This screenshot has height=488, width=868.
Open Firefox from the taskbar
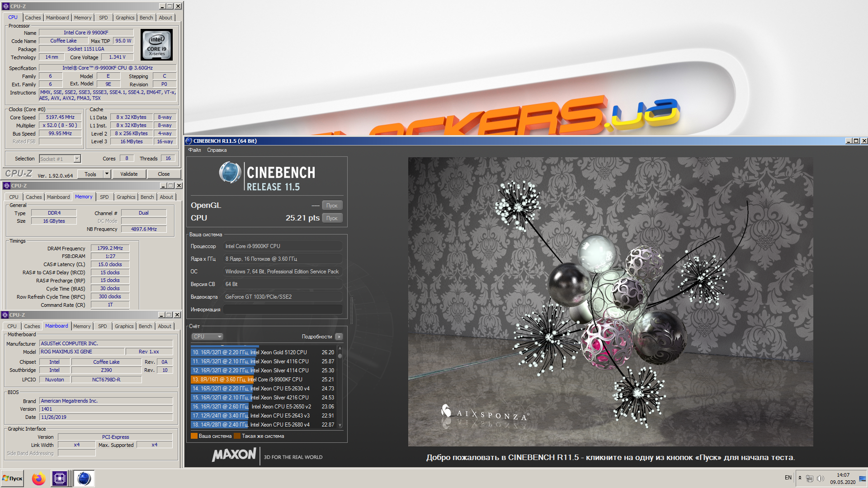(39, 479)
